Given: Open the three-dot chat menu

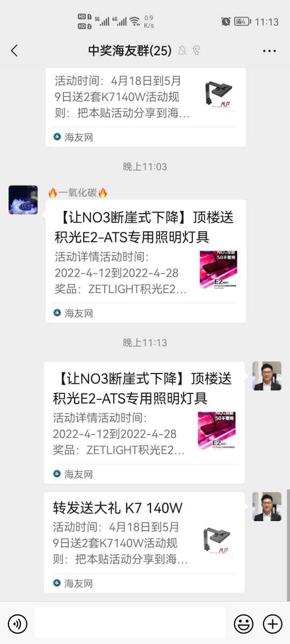Looking at the screenshot, I should coord(269,51).
